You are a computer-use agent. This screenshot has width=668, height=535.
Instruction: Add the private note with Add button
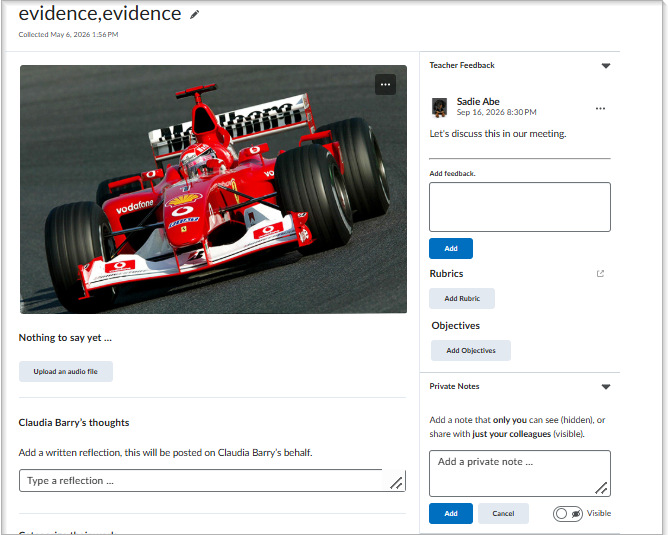pyautogui.click(x=451, y=513)
